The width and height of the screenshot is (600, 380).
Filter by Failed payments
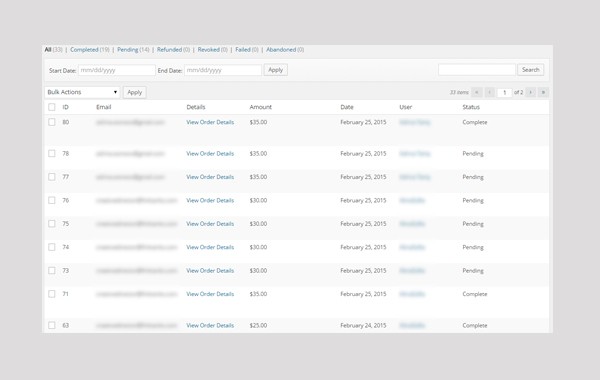(243, 50)
